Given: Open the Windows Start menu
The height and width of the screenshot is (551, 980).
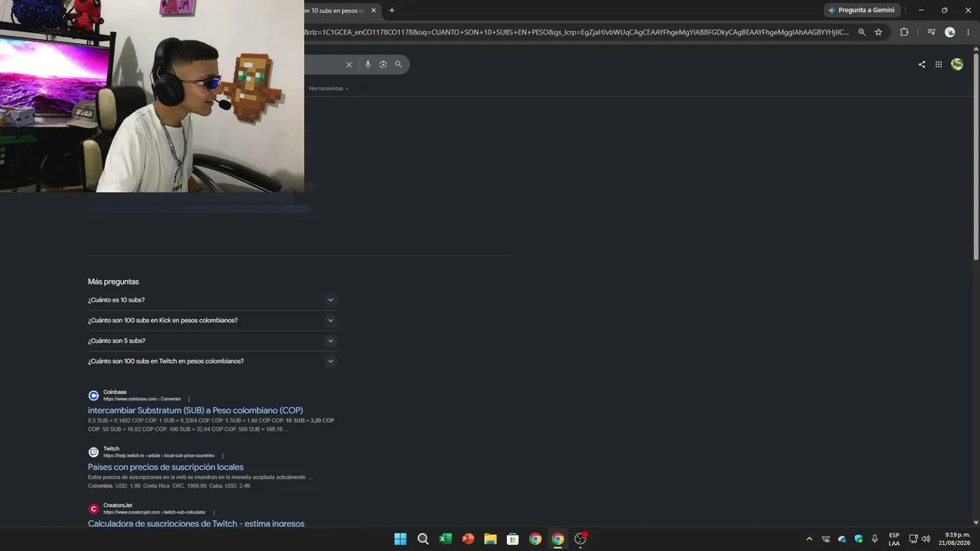Looking at the screenshot, I should click(x=400, y=539).
